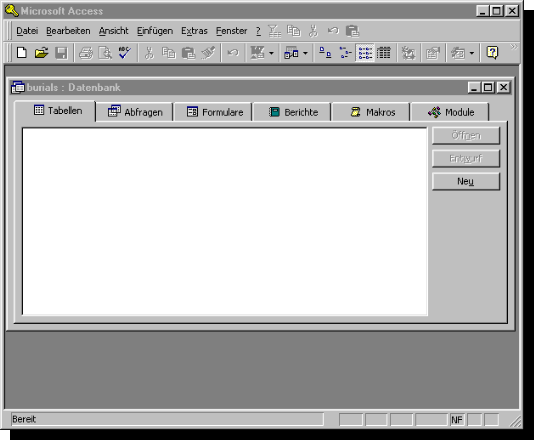Image resolution: width=534 pixels, height=440 pixels.
Task: Click the Neu button
Action: (x=466, y=181)
